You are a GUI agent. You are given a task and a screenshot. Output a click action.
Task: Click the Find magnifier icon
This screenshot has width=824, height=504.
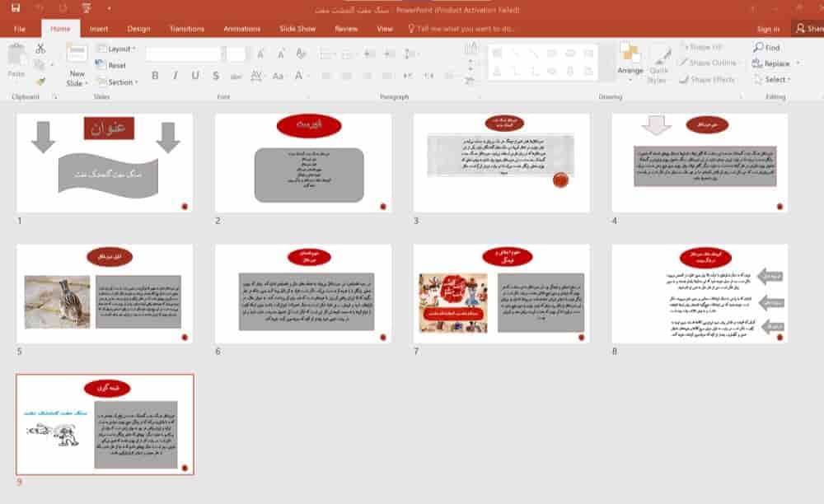pyautogui.click(x=758, y=47)
